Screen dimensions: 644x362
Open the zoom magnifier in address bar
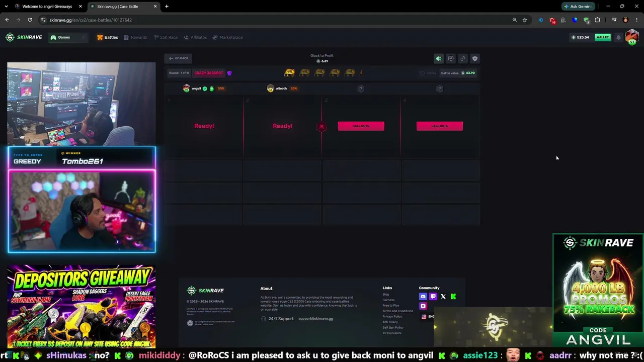[x=514, y=20]
